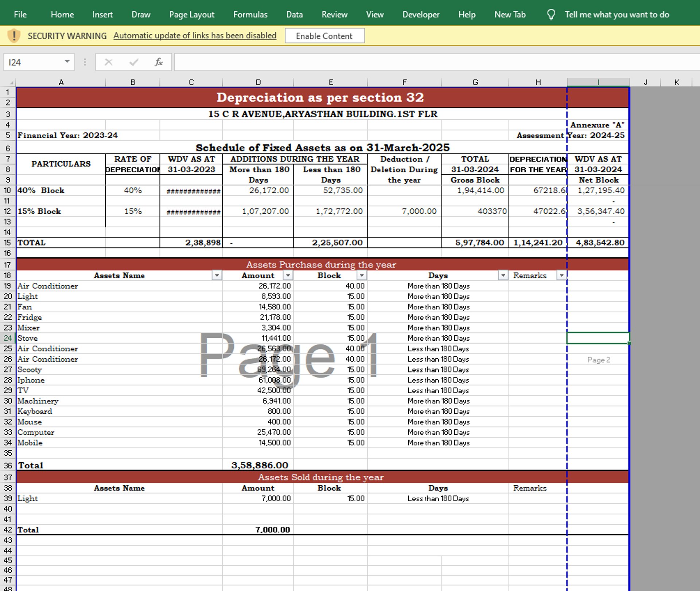The image size is (700, 591).
Task: Expand the Name Box dropdown arrow
Action: tap(67, 62)
